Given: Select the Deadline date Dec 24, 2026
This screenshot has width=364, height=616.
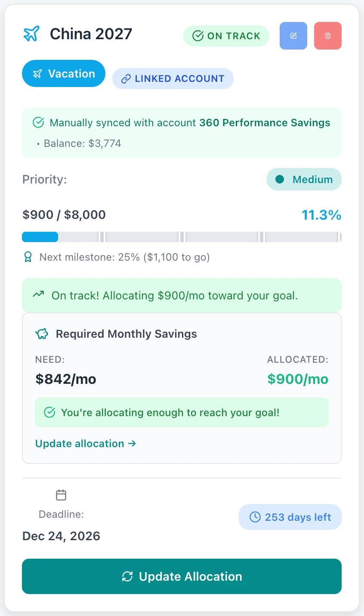Looking at the screenshot, I should click(61, 536).
